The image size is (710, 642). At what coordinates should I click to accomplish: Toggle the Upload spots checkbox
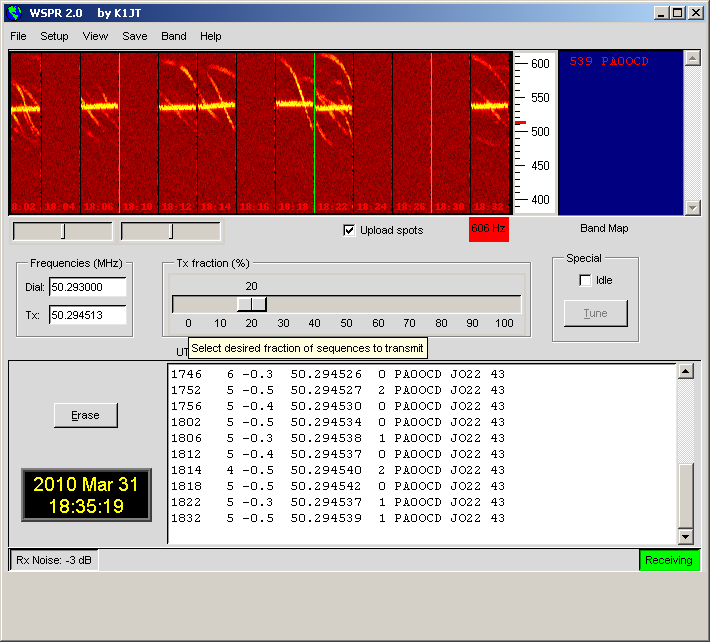(x=349, y=230)
